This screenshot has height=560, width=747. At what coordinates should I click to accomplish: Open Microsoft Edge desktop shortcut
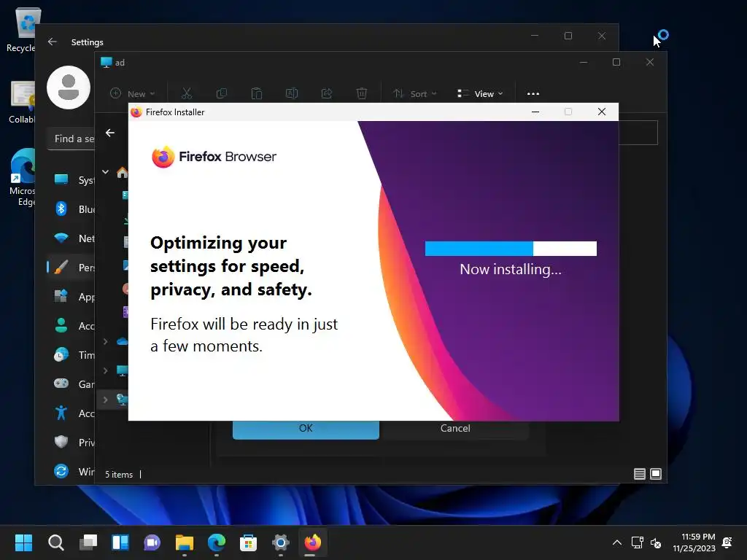23,177
